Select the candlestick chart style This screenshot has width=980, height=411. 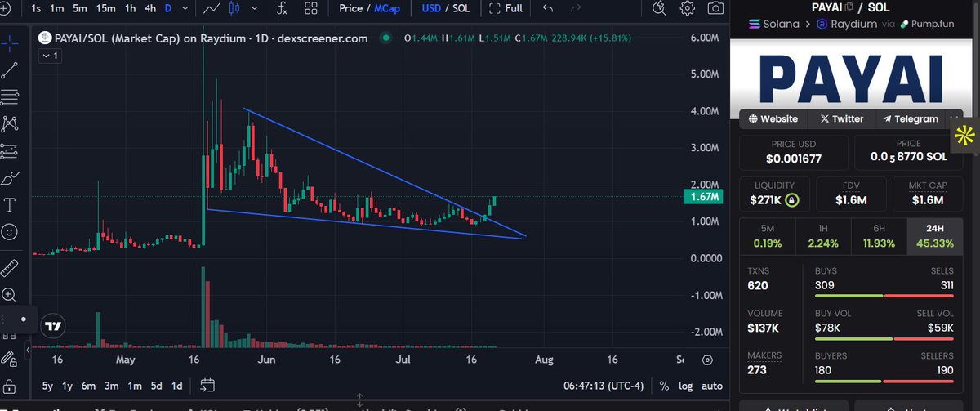click(x=235, y=8)
